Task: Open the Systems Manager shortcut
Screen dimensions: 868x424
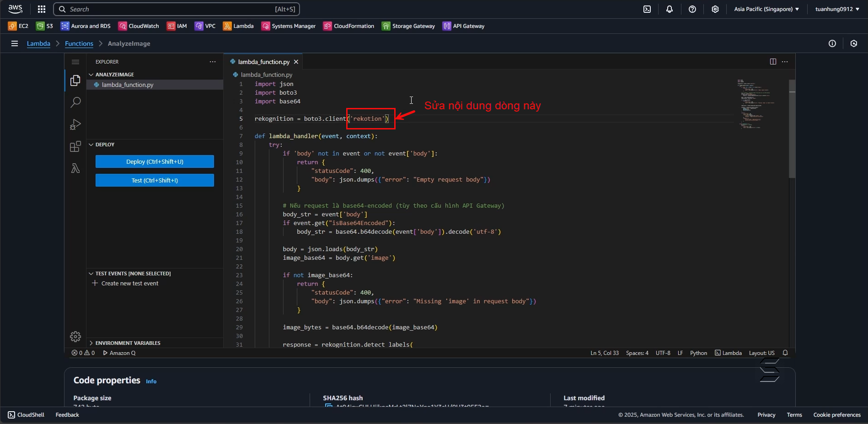Action: [289, 26]
